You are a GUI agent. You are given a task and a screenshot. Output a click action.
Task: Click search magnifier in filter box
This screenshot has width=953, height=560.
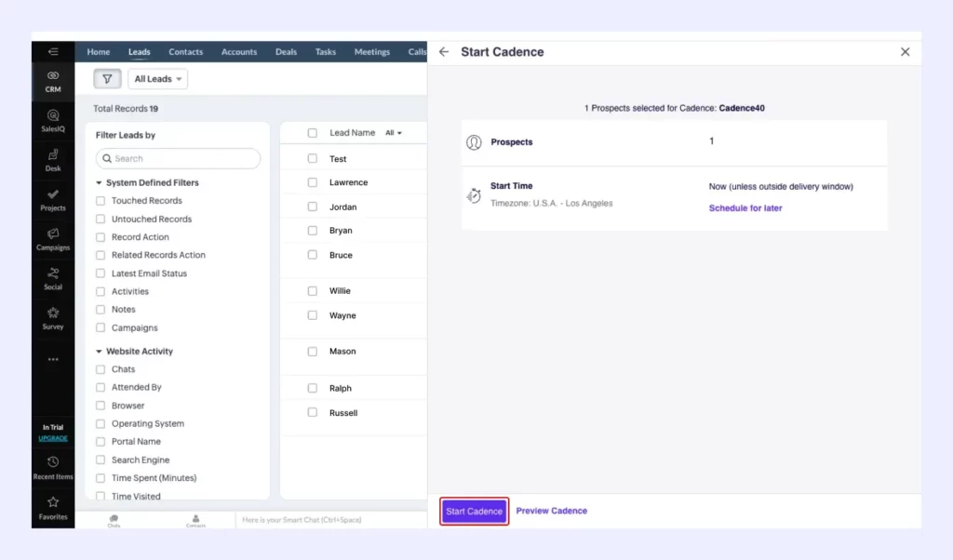pyautogui.click(x=107, y=158)
